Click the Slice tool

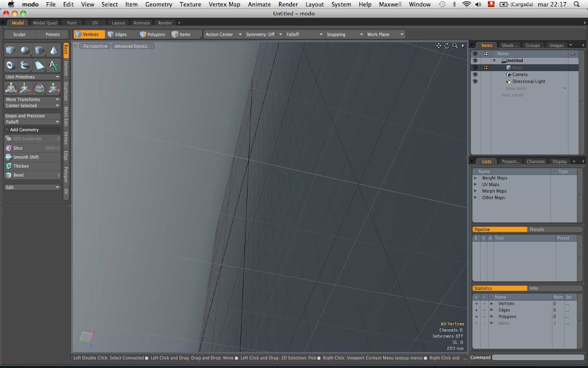tap(32, 148)
